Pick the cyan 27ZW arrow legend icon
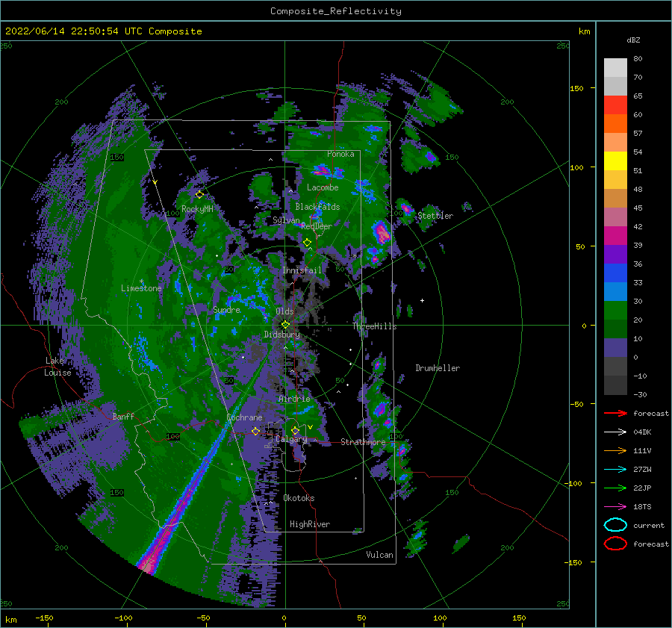The image size is (672, 628). pyautogui.click(x=615, y=470)
